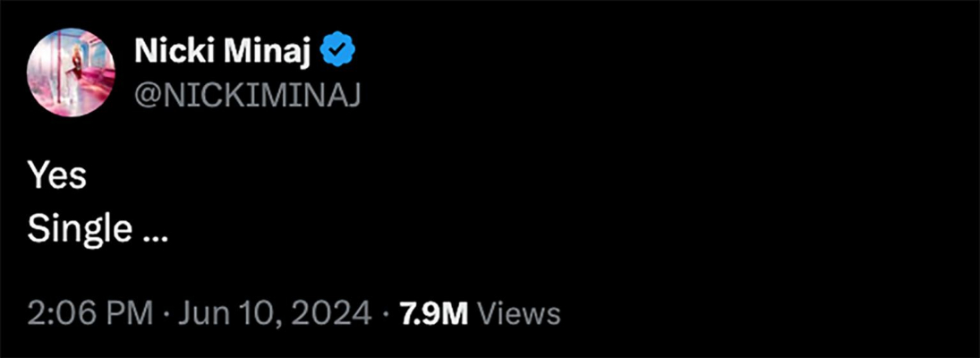The height and width of the screenshot is (358, 980).
Task: Click the empty black area right of tweet text
Action: click(626, 206)
